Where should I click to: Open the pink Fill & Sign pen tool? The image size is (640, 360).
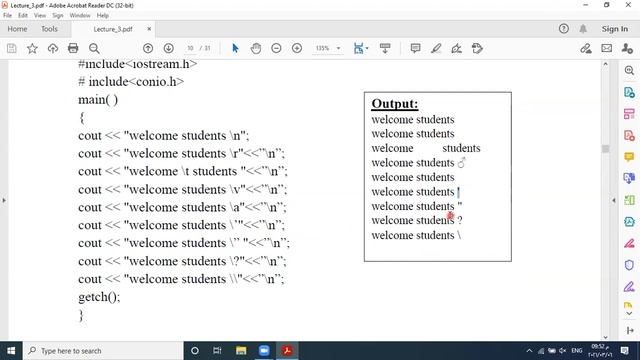point(629,244)
